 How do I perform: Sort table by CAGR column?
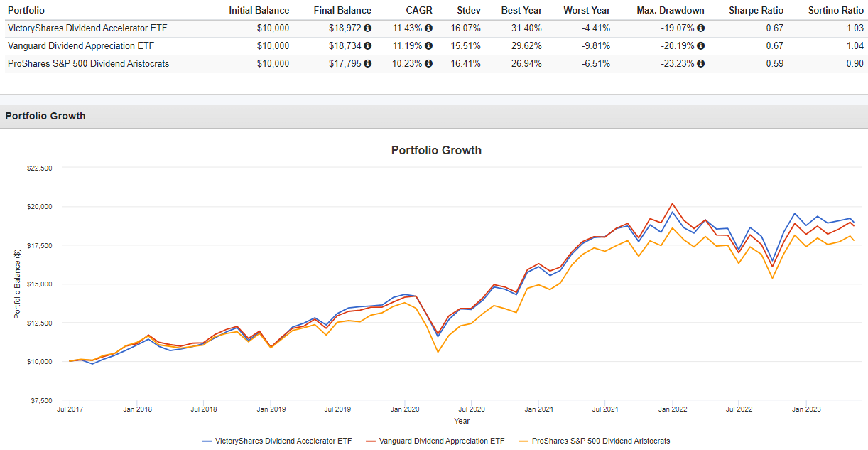coord(419,10)
